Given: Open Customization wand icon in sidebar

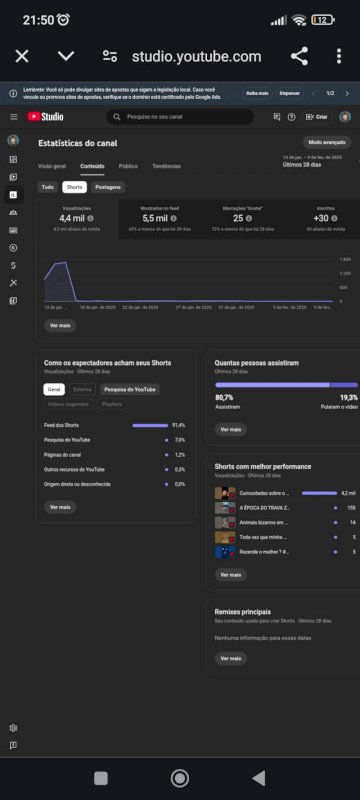Looking at the screenshot, I should [x=13, y=283].
